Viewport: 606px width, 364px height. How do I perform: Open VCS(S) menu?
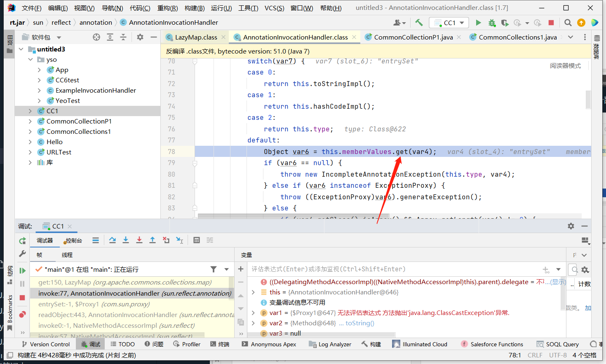tap(274, 8)
